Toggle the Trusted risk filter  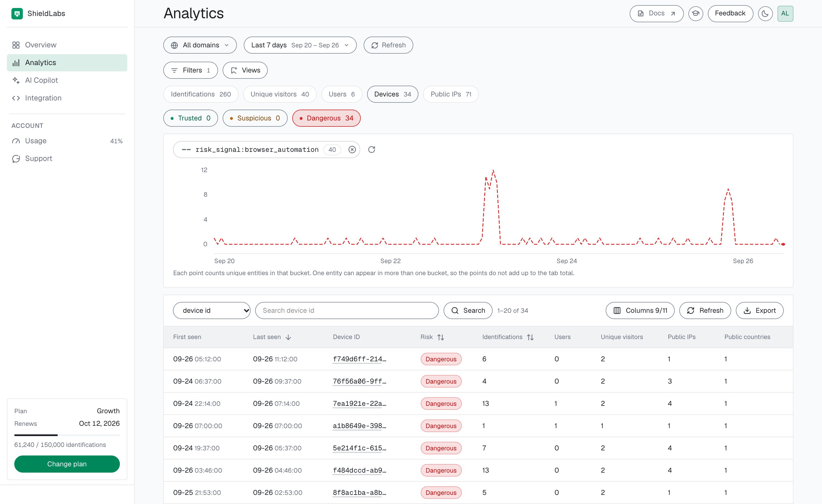click(190, 118)
